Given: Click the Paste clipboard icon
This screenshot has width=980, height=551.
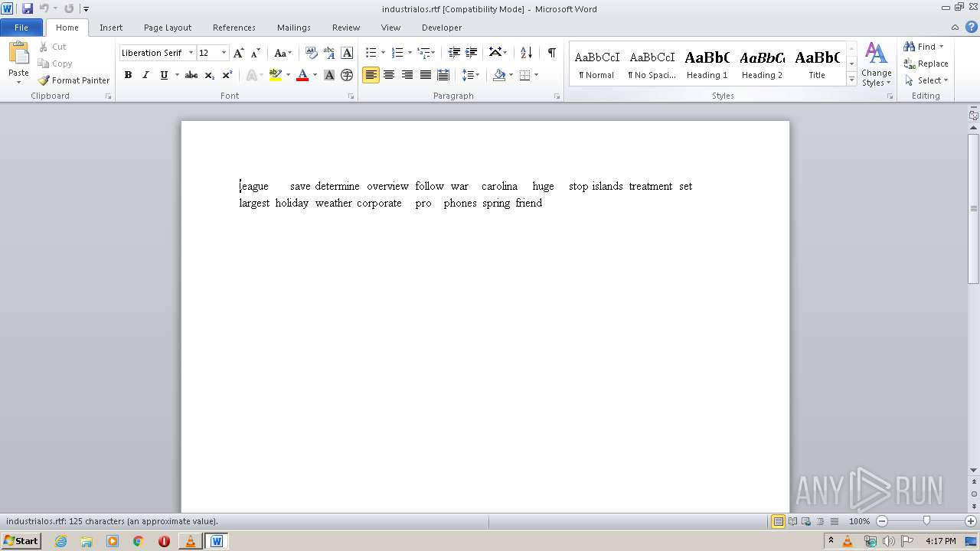Looking at the screenshot, I should (18, 54).
